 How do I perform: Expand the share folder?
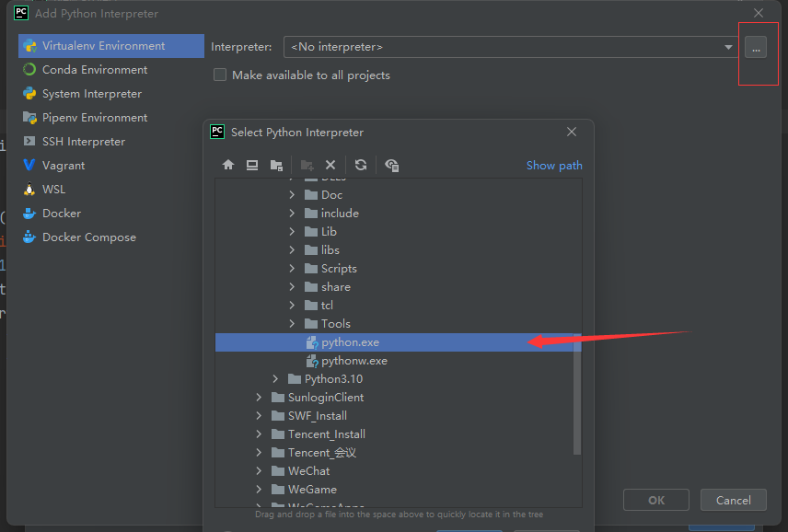tap(292, 287)
